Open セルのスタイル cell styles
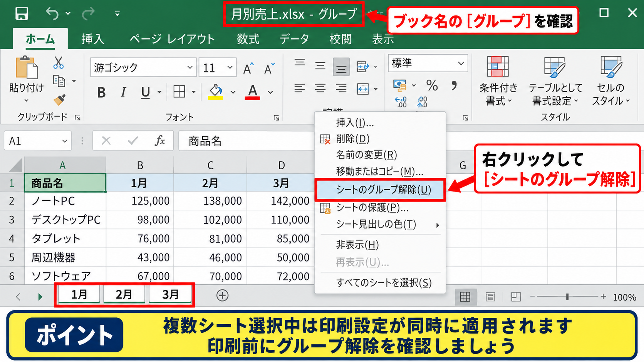 click(610, 81)
